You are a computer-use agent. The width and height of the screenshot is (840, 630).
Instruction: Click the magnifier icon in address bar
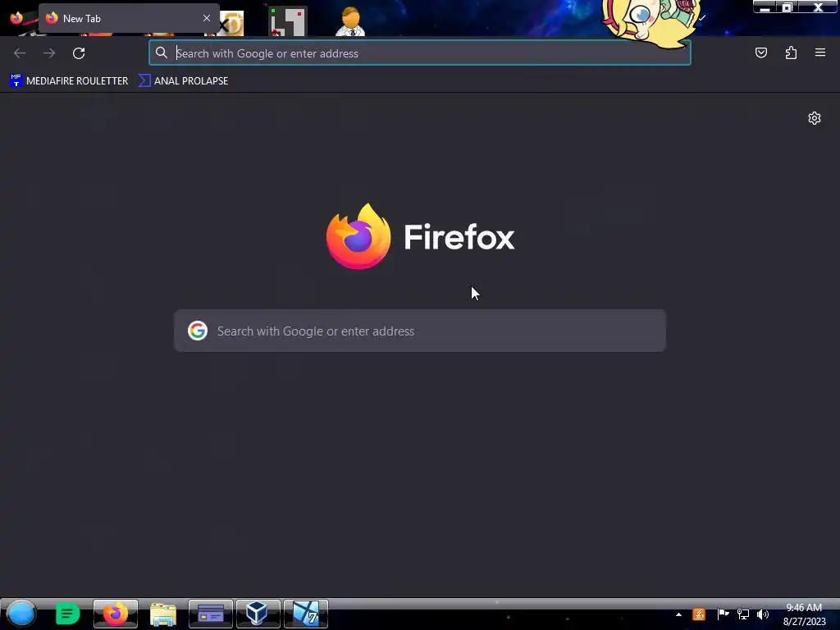[x=162, y=52]
